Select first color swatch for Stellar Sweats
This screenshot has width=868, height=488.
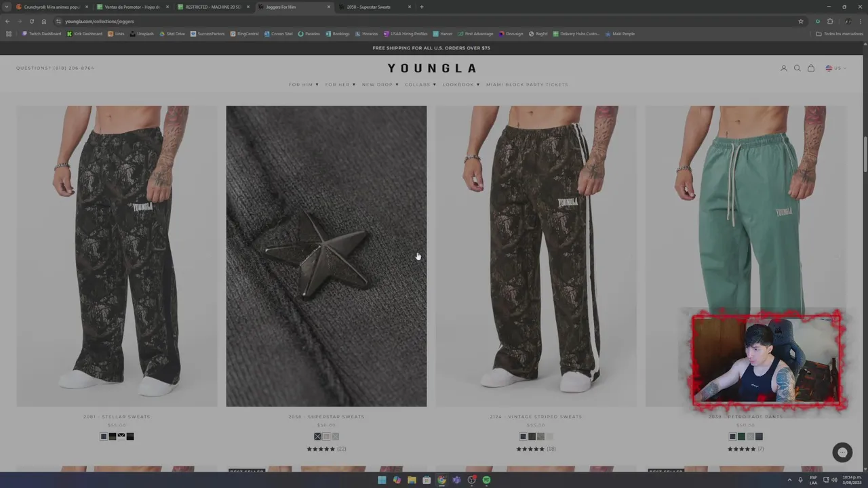click(x=104, y=436)
